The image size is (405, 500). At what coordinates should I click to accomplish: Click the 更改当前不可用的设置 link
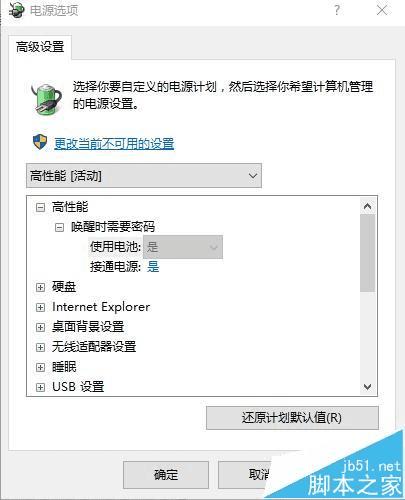[114, 144]
